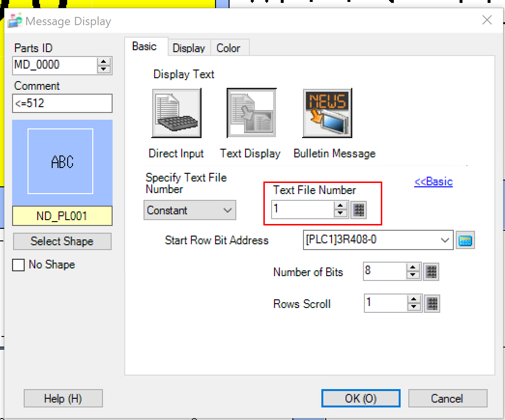
Task: Open keypad for Rows Scroll
Action: 433,304
